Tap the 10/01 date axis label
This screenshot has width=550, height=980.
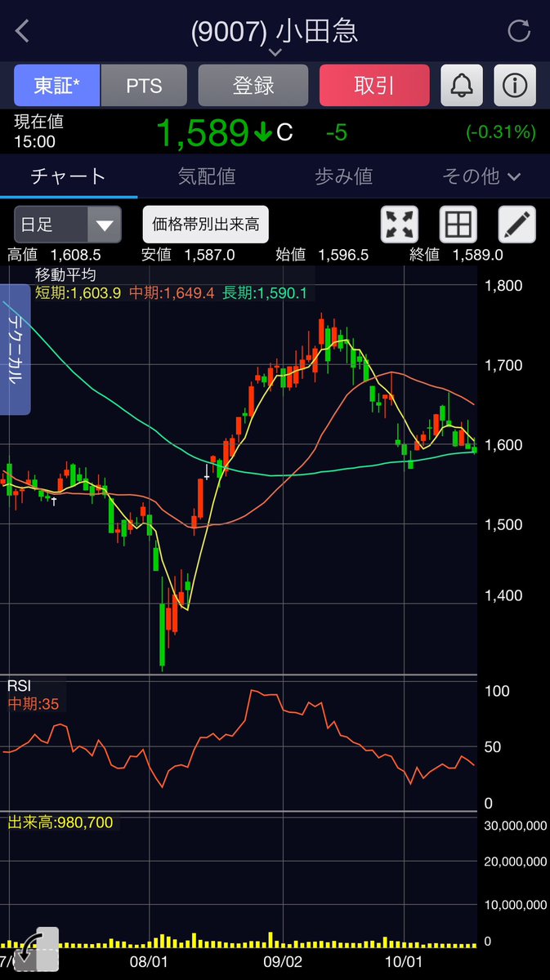(405, 963)
